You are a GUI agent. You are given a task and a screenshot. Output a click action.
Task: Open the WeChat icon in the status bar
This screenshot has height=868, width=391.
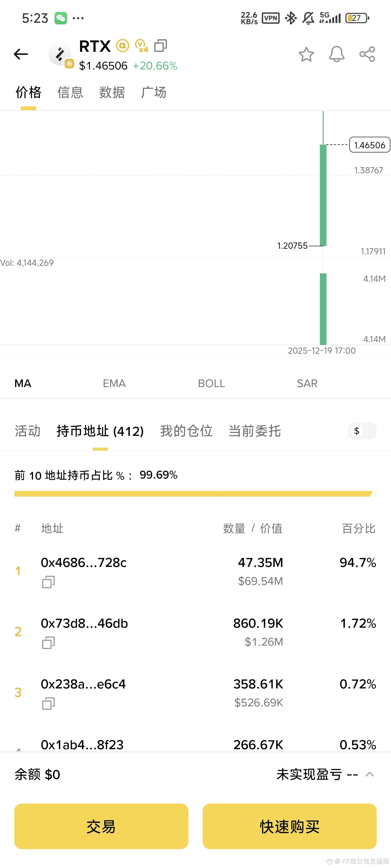point(61,18)
